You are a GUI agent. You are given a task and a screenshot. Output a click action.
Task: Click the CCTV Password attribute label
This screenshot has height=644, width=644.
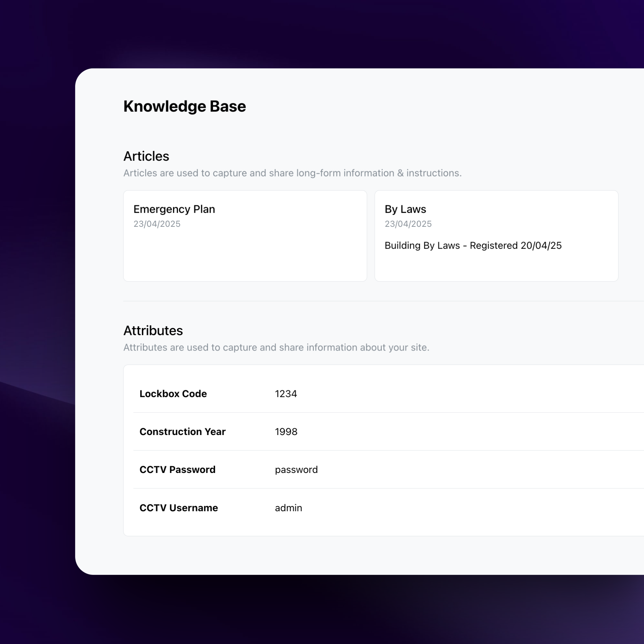pyautogui.click(x=177, y=469)
